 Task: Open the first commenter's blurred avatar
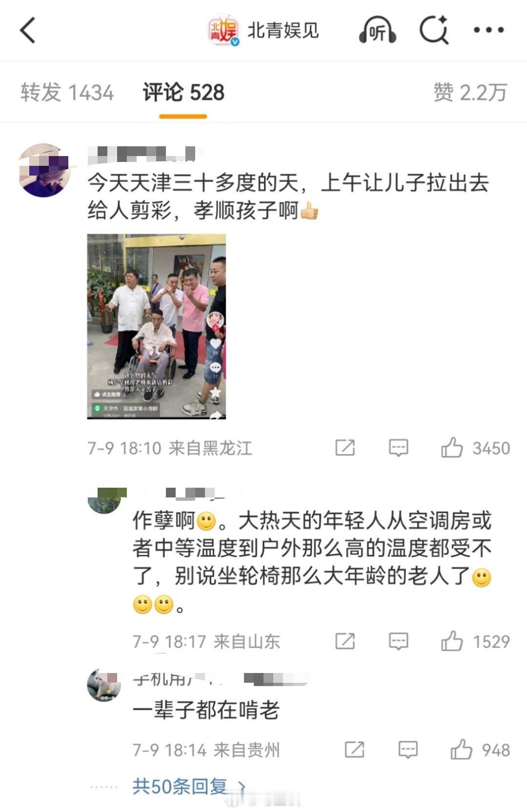pos(45,170)
